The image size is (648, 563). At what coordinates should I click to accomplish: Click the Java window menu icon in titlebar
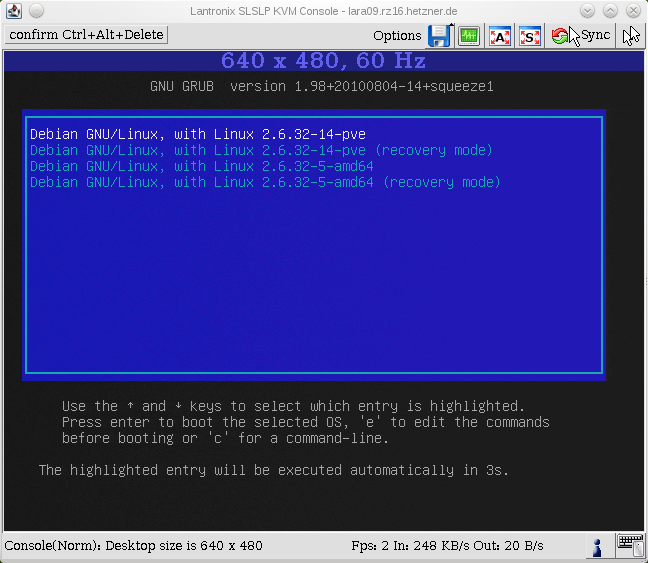tap(14, 11)
